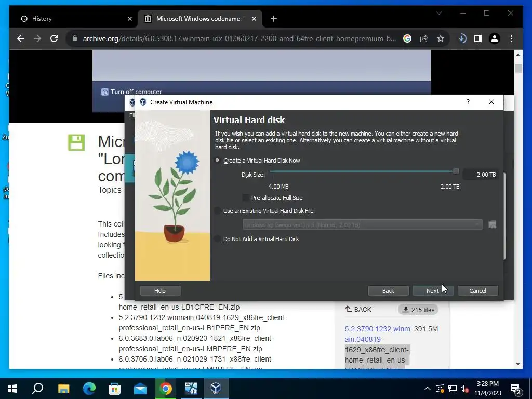Close the Microsoft Windows codename tab
This screenshot has width=532, height=399.
point(254,19)
